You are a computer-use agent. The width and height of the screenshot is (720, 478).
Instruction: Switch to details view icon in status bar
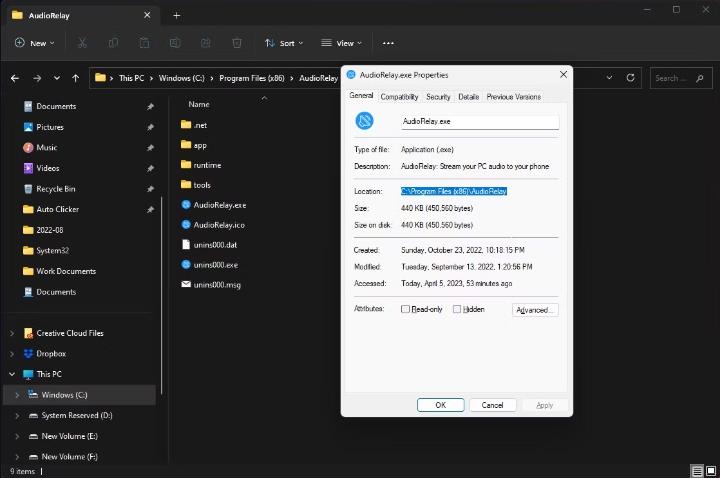[697, 471]
